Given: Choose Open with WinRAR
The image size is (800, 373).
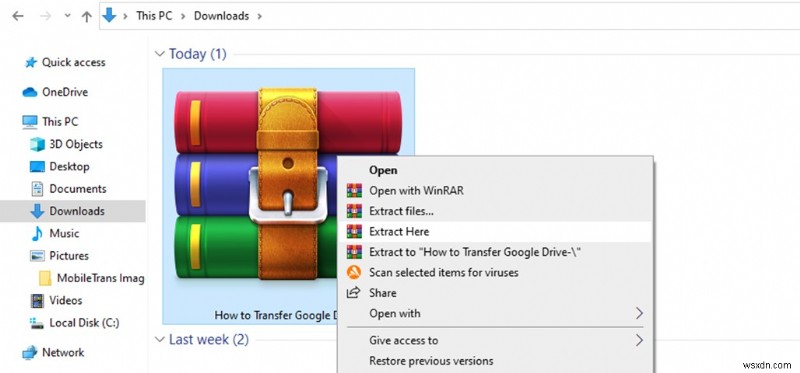Looking at the screenshot, I should click(x=416, y=191).
